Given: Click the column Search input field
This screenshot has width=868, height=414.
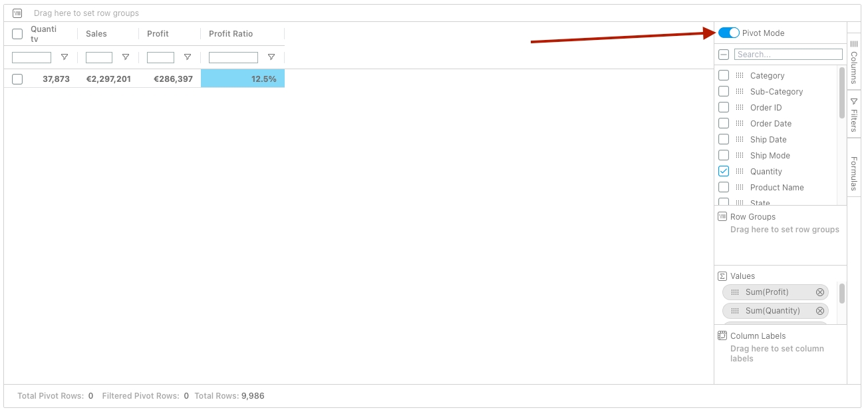Looking at the screenshot, I should [x=788, y=55].
